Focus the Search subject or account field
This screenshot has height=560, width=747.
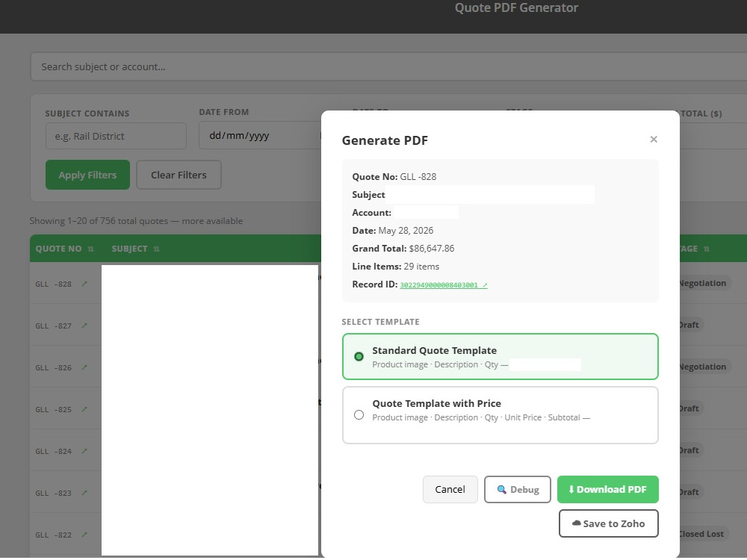[388, 66]
